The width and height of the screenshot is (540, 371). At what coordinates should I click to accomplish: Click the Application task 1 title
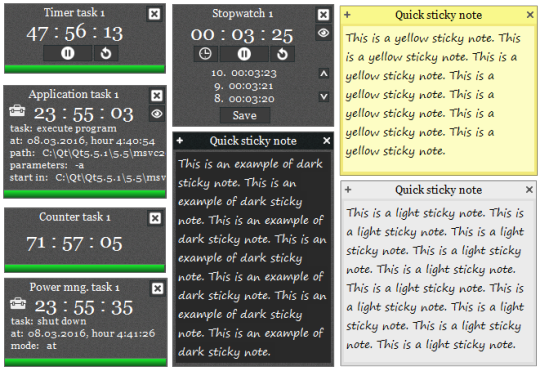[x=73, y=94]
